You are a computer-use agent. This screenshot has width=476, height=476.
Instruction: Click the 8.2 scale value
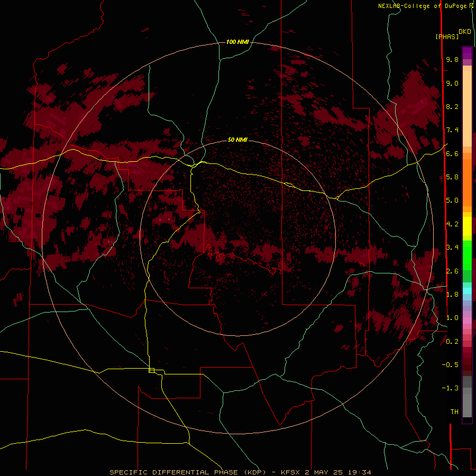tap(452, 106)
